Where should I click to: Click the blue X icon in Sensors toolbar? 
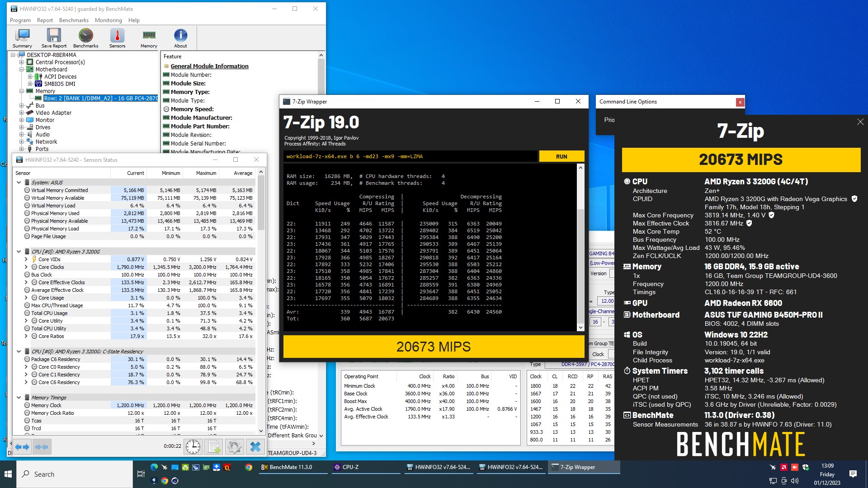(255, 447)
